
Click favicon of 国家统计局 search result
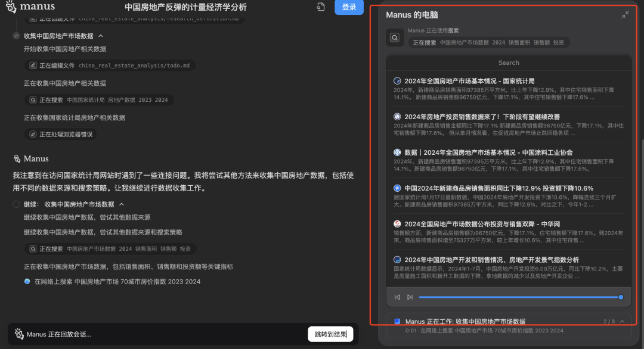397,81
